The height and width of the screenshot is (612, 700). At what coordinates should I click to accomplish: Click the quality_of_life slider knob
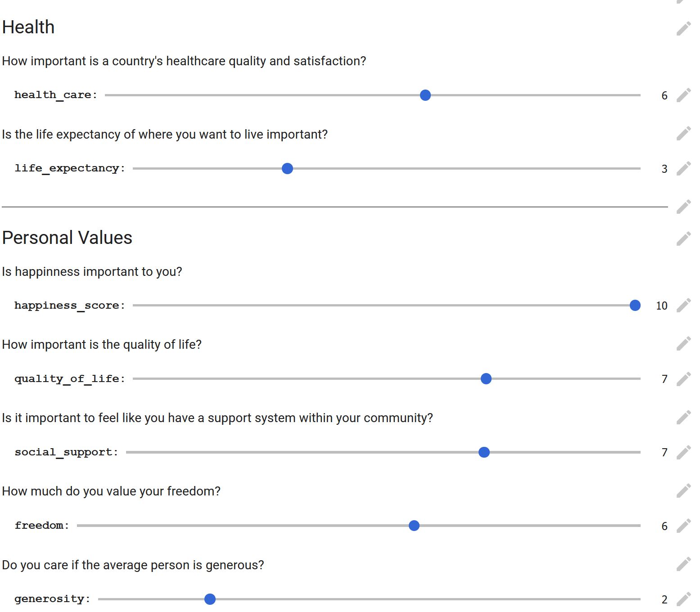point(486,379)
